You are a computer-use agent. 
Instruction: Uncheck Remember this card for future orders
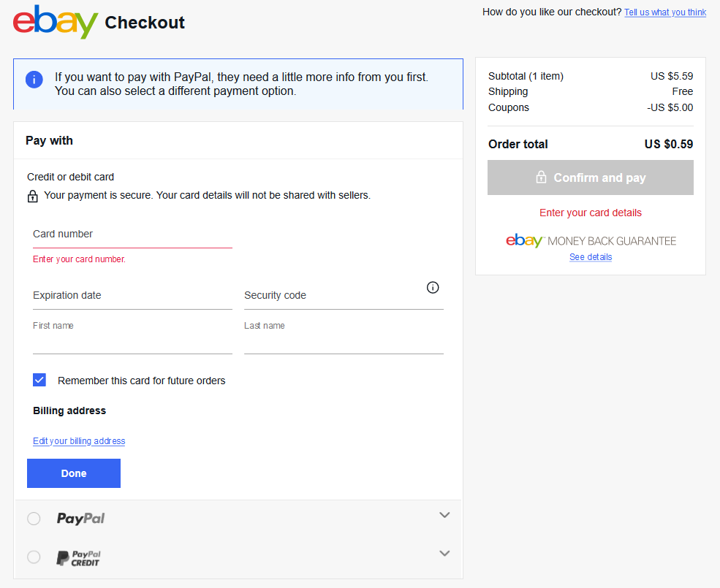coord(39,380)
